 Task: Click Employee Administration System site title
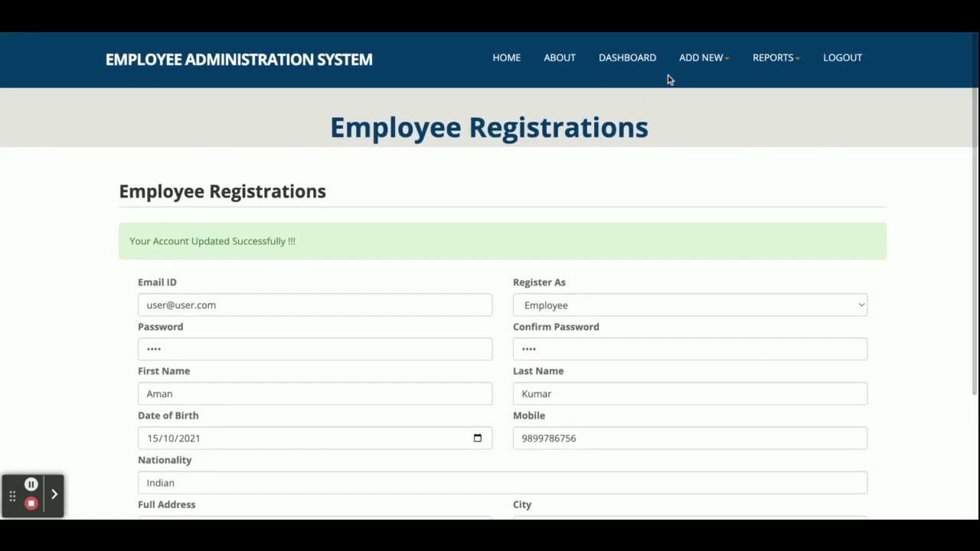(x=239, y=59)
